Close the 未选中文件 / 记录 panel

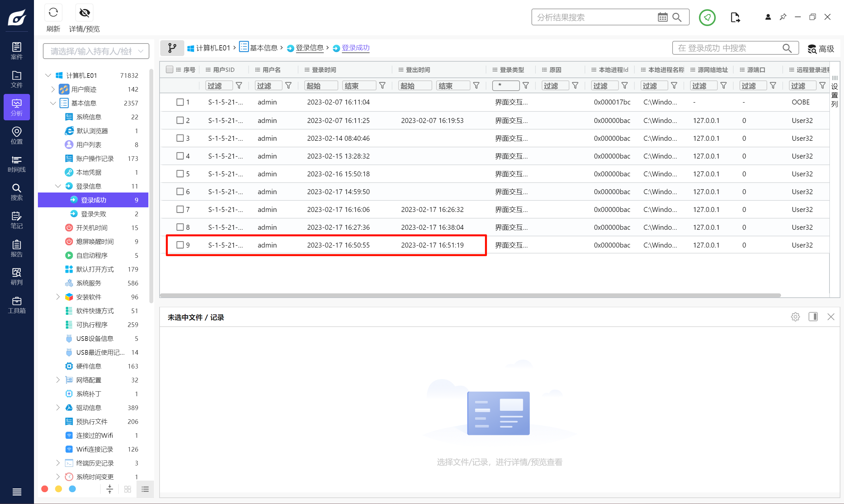830,316
